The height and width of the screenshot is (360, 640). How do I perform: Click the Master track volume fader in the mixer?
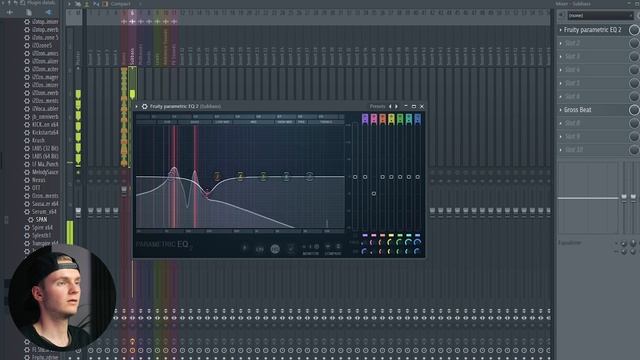(78, 211)
